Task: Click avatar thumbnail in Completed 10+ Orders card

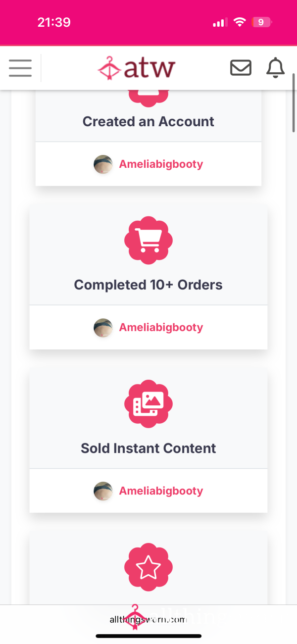Action: click(103, 328)
